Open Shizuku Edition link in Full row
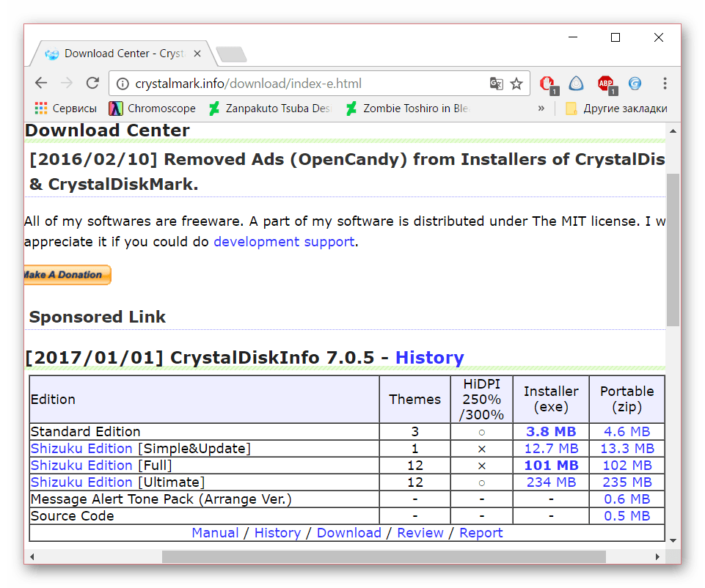 81,466
